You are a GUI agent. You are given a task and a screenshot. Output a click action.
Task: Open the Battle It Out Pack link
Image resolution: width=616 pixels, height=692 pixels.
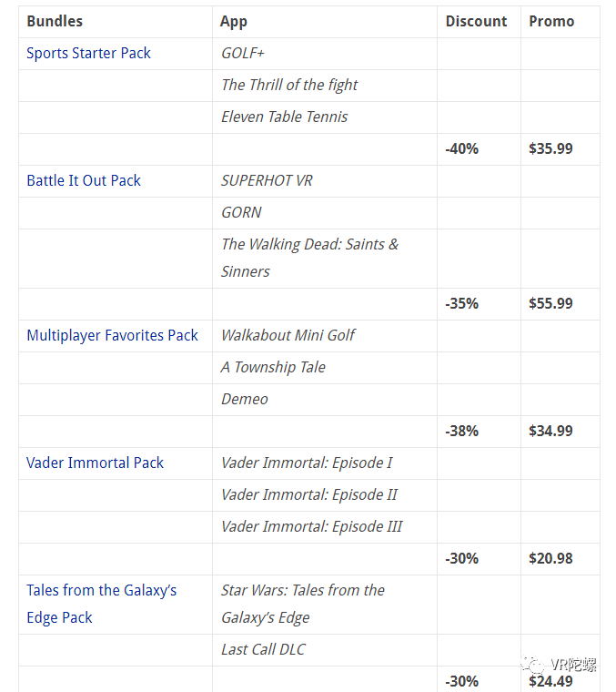click(84, 180)
